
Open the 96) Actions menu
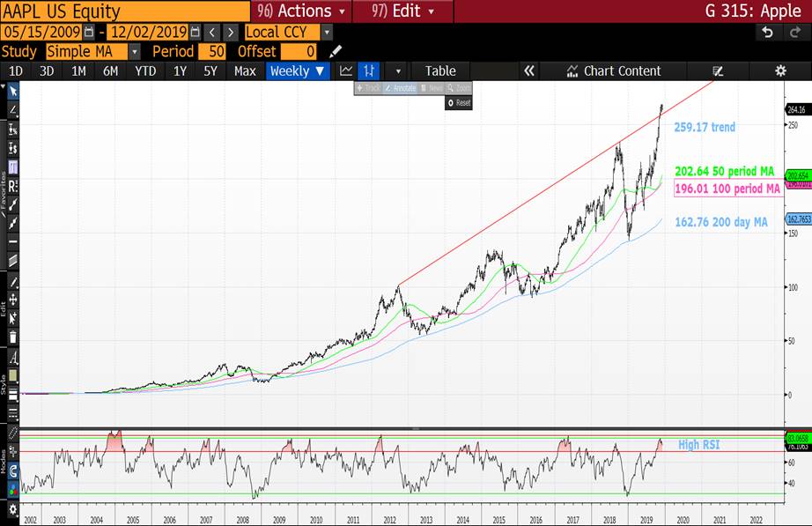[301, 11]
